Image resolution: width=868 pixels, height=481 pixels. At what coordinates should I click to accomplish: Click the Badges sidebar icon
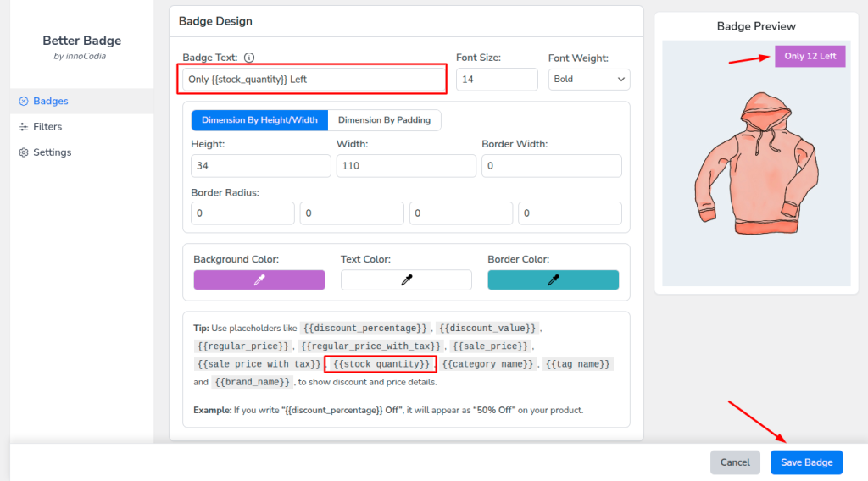click(x=24, y=102)
